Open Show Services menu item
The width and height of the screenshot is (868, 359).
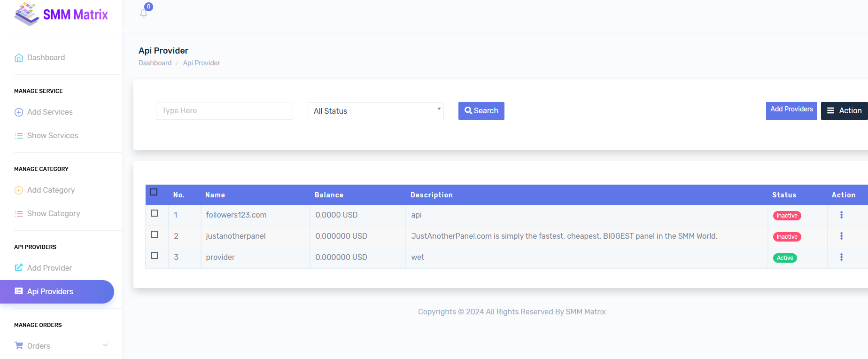53,136
